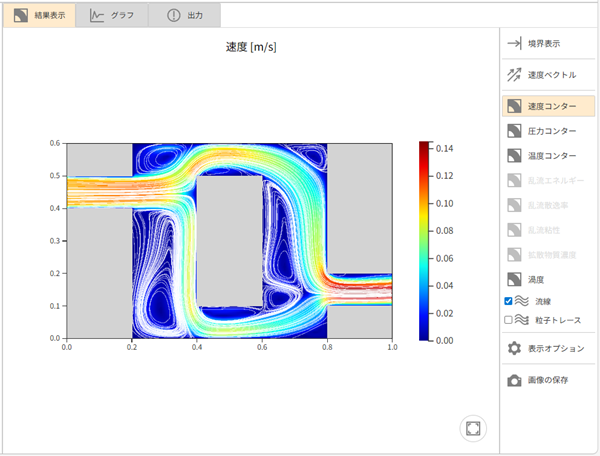Show 速度ベクトル velocity vectors
The width and height of the screenshot is (600, 456).
click(x=548, y=74)
